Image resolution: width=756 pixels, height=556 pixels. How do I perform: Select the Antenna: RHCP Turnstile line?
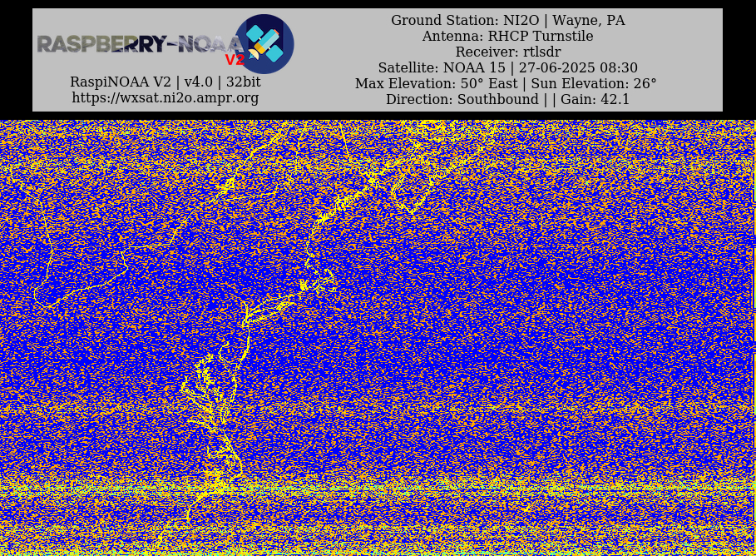pyautogui.click(x=507, y=36)
